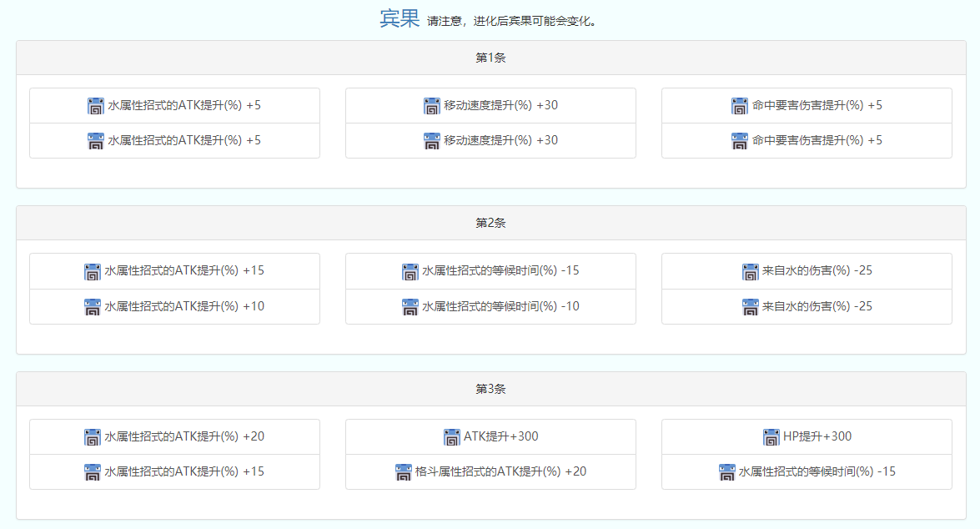Click the text '水属性招式的ATK提升(%) +20'
Screen dimensions: 980x529
pyautogui.click(x=184, y=436)
